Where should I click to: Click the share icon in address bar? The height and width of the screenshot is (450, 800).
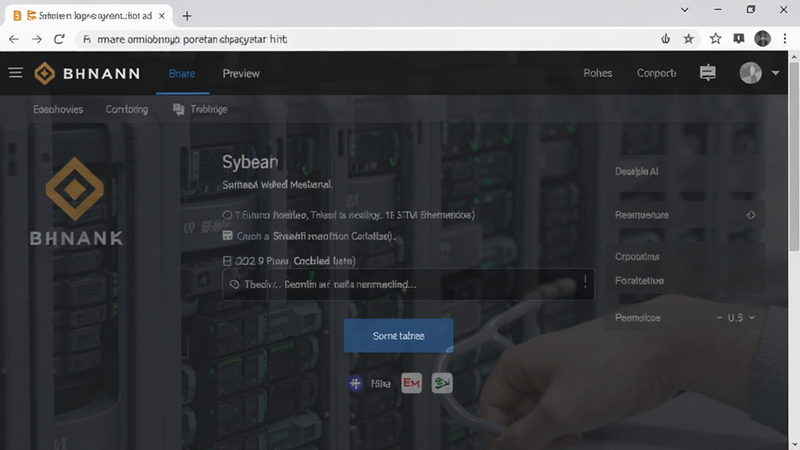point(665,39)
